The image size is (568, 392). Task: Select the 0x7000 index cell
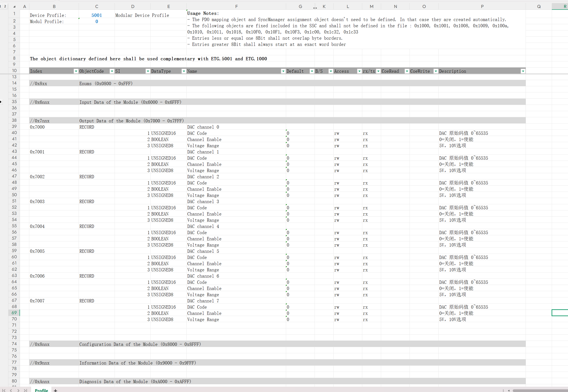coord(54,127)
